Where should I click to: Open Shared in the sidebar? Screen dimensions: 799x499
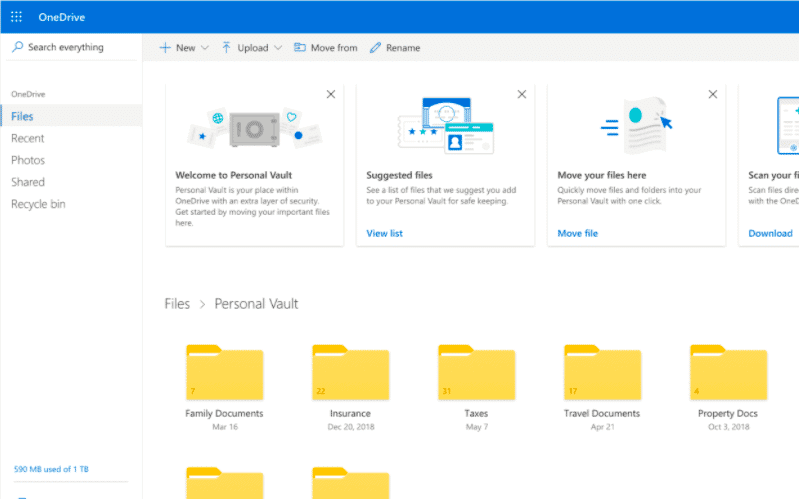pyautogui.click(x=28, y=182)
